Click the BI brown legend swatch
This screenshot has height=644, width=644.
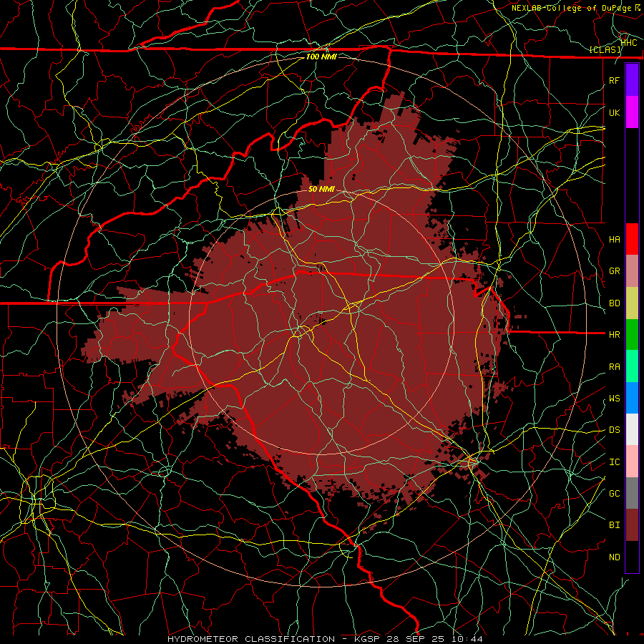pos(632,525)
